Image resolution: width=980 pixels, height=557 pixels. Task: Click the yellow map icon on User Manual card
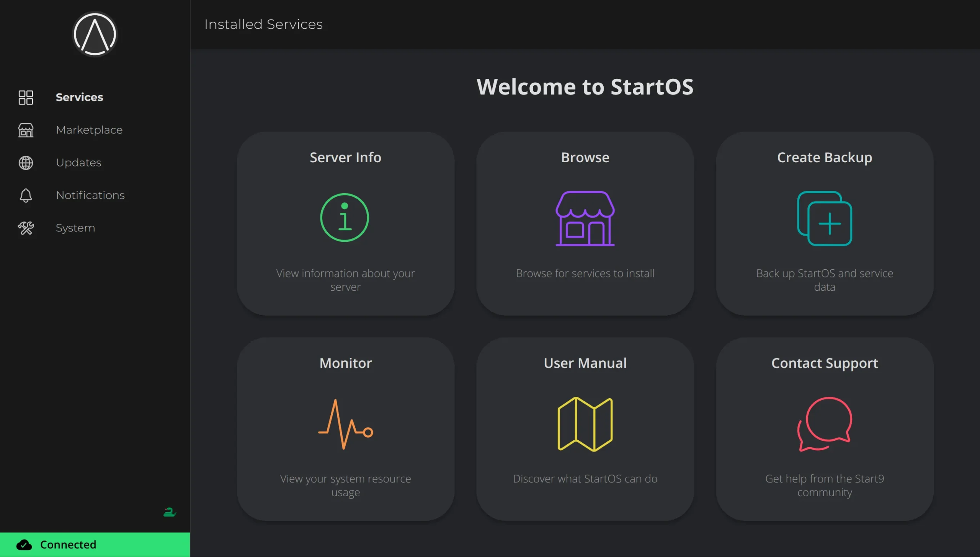[x=585, y=423]
